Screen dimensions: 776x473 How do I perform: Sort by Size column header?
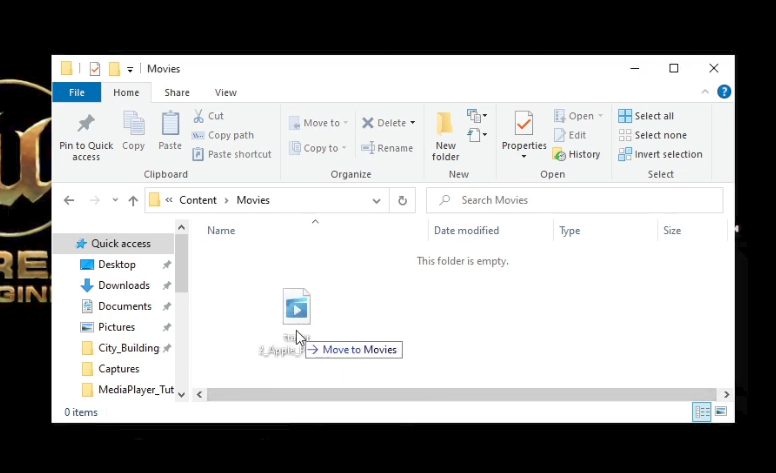[672, 231]
